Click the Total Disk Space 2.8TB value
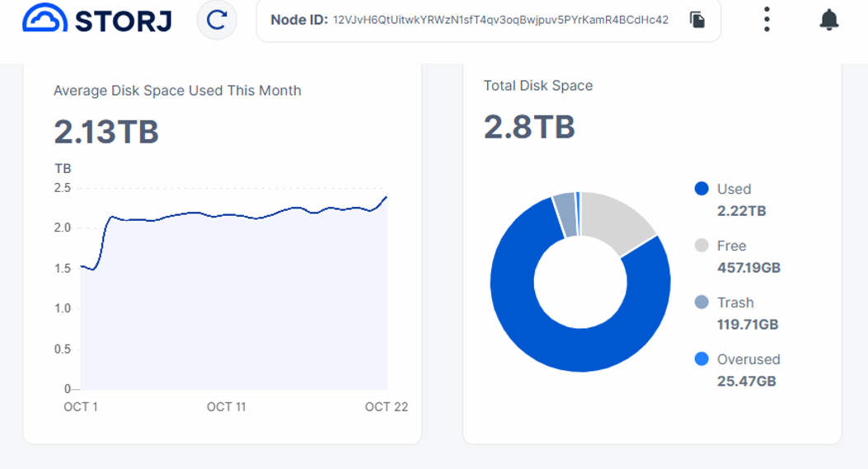 point(529,127)
